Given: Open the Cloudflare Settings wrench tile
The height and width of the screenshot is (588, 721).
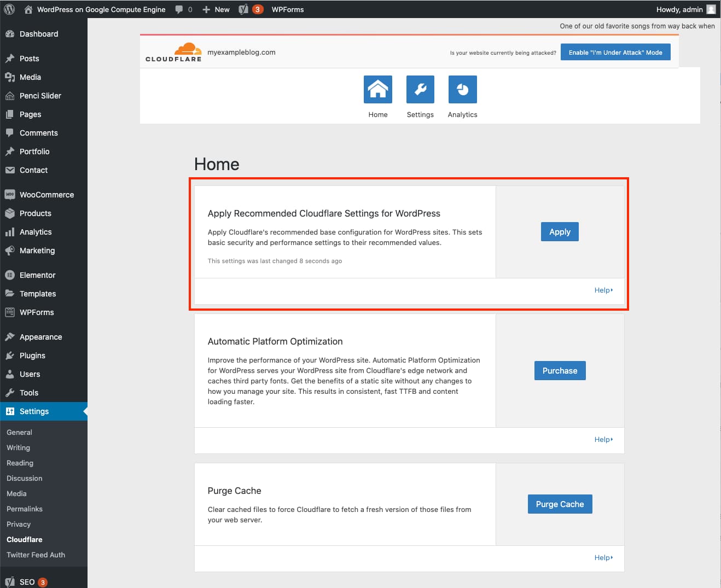Looking at the screenshot, I should (x=420, y=89).
